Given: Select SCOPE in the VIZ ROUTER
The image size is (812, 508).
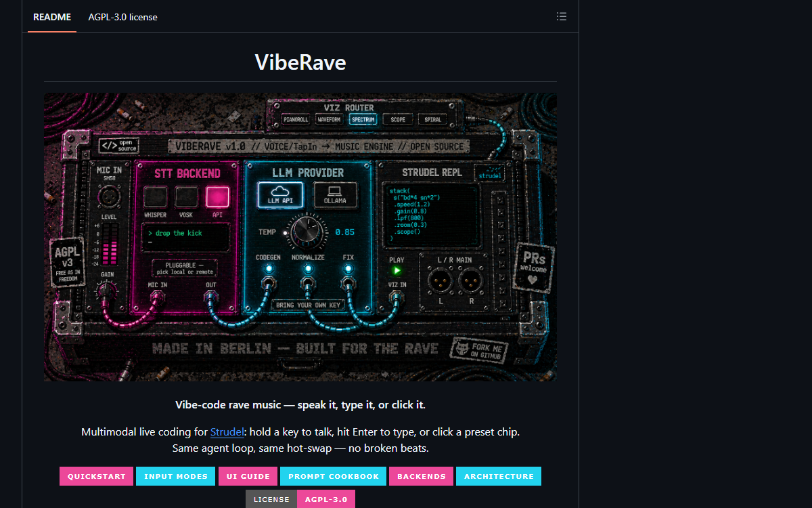Looking at the screenshot, I should pyautogui.click(x=398, y=120).
